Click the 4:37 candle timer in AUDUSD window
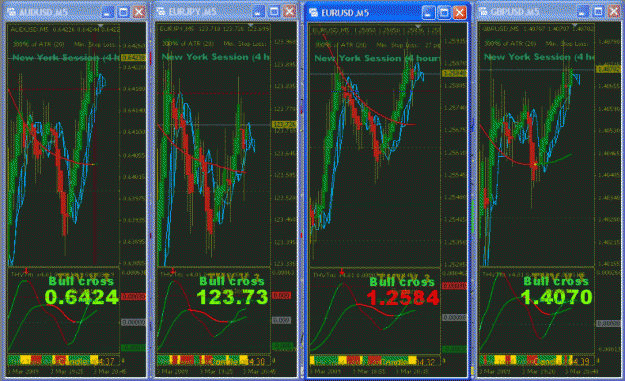 point(107,362)
